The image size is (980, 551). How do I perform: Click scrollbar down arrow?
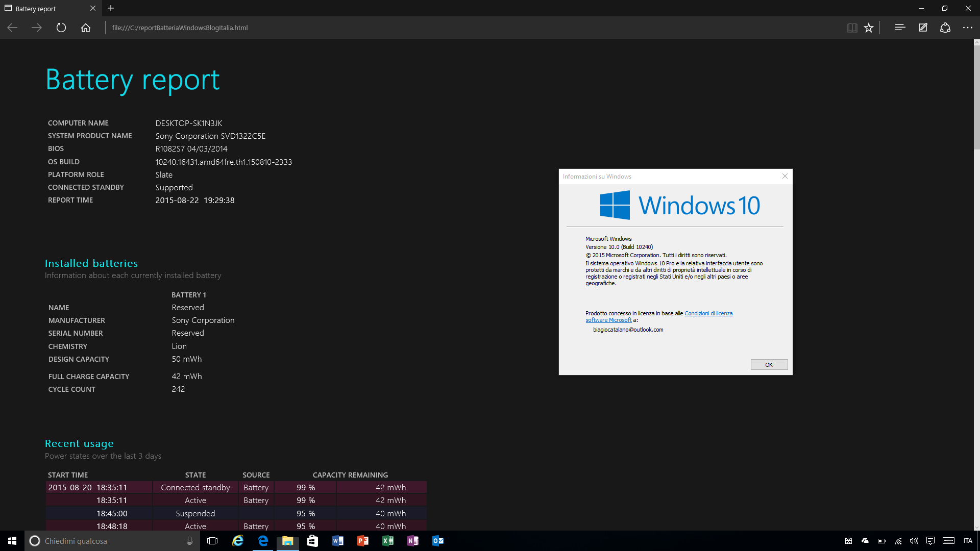coord(976,528)
